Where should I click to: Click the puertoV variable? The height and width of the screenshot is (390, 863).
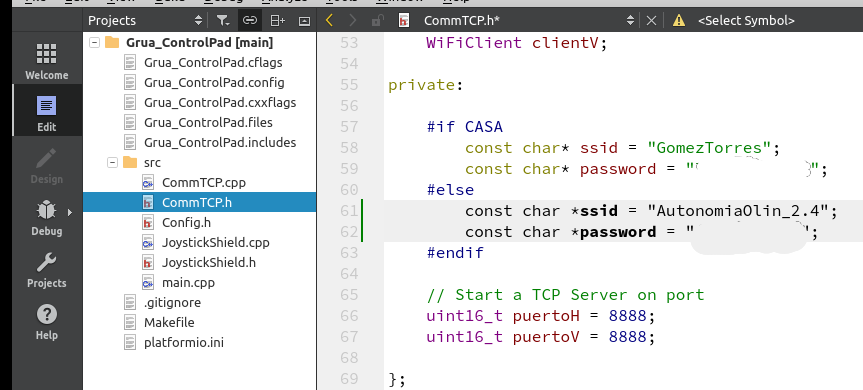(x=546, y=337)
